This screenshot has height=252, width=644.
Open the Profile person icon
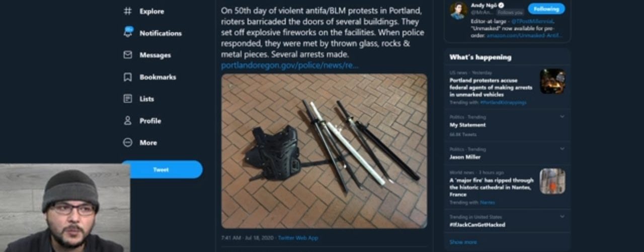(128, 121)
